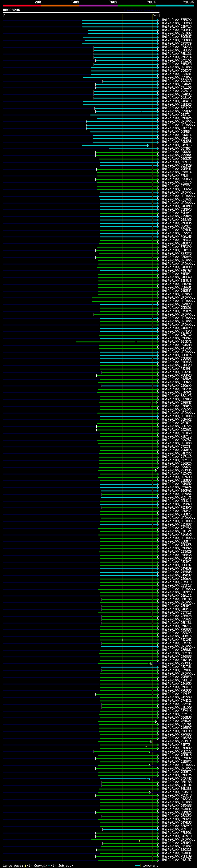Select the UniRef100_Q9Y1J6 label
This screenshot has height=868, width=197.
point(176,714)
